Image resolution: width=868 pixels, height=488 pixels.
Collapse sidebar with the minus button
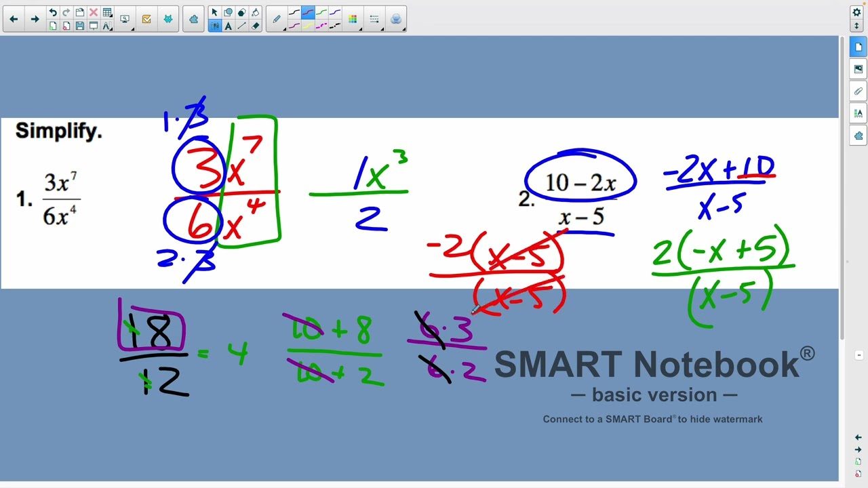(858, 355)
